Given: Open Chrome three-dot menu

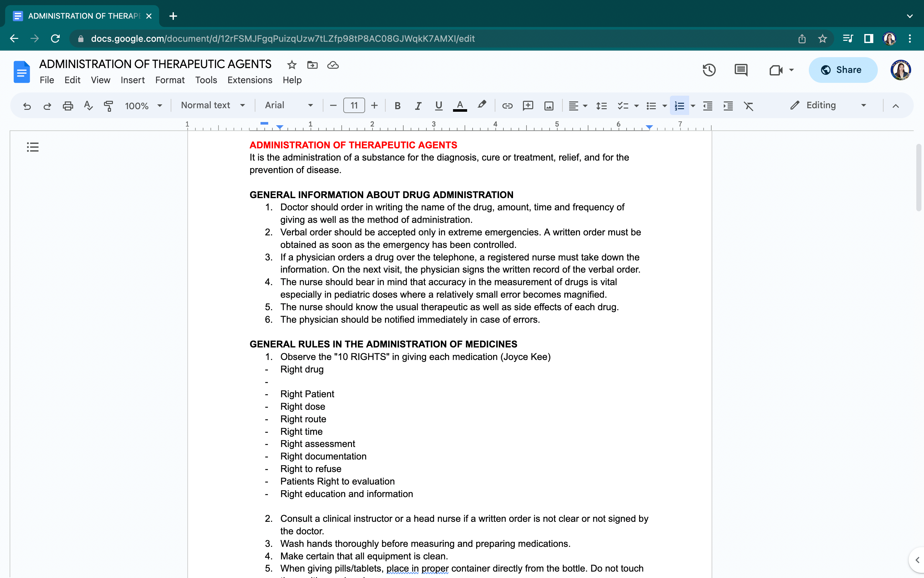Looking at the screenshot, I should [x=910, y=39].
